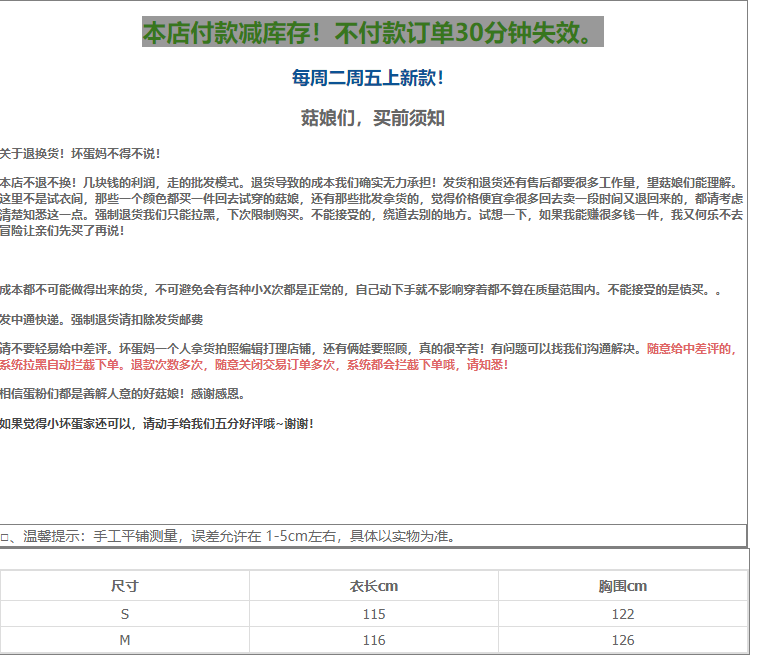Click the 温馨提示 measurement note box
The width and height of the screenshot is (759, 662).
pyautogui.click(x=373, y=536)
